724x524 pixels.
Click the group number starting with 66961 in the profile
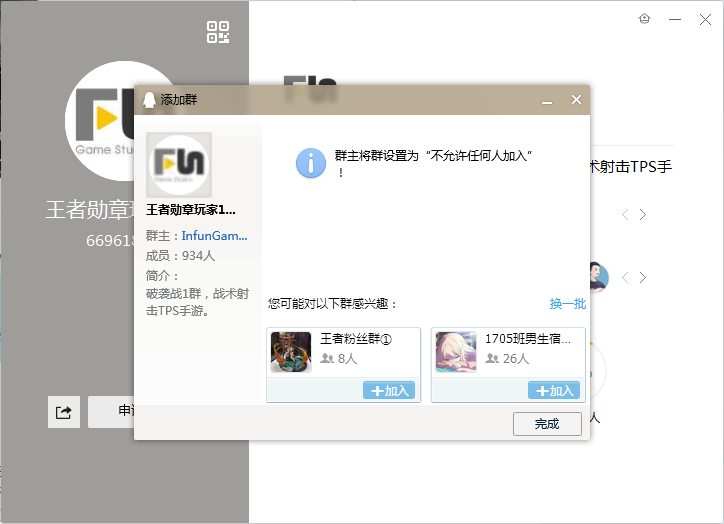110,241
